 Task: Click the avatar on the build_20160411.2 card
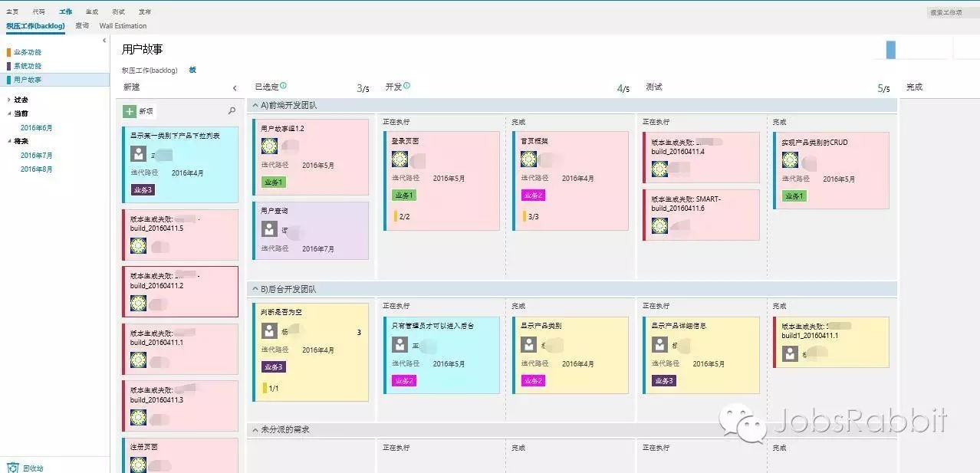(138, 303)
